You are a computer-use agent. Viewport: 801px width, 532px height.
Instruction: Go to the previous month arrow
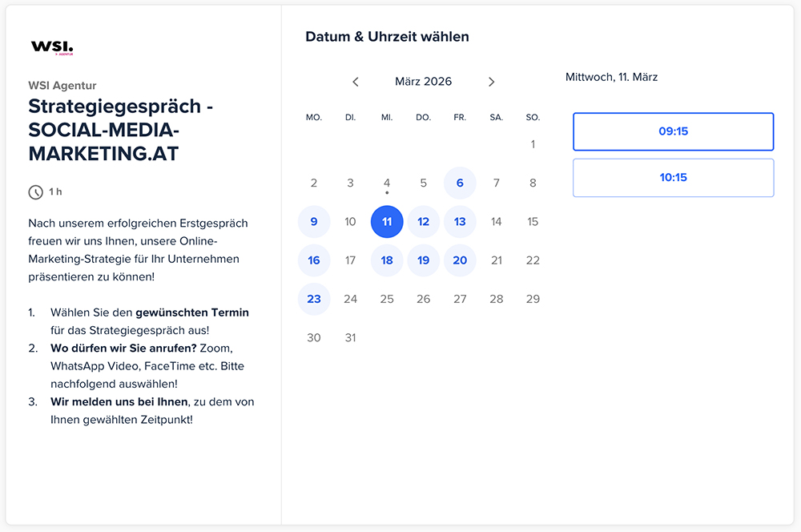pyautogui.click(x=356, y=82)
